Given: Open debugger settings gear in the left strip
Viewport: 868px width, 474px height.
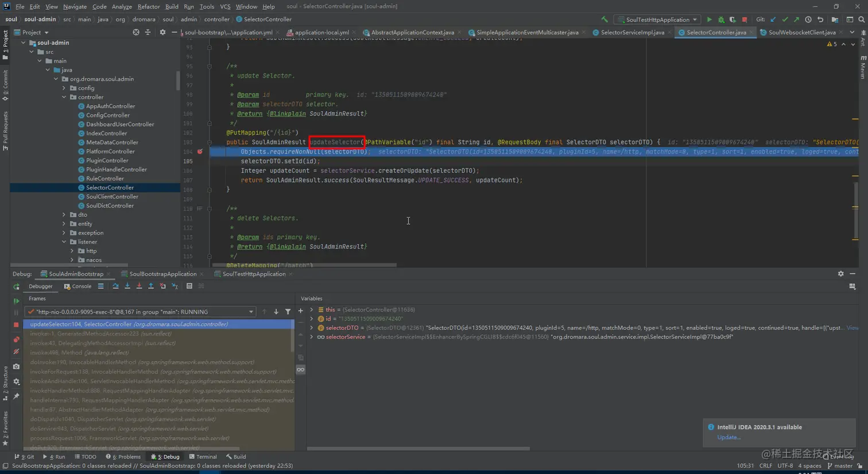Looking at the screenshot, I should 16,381.
